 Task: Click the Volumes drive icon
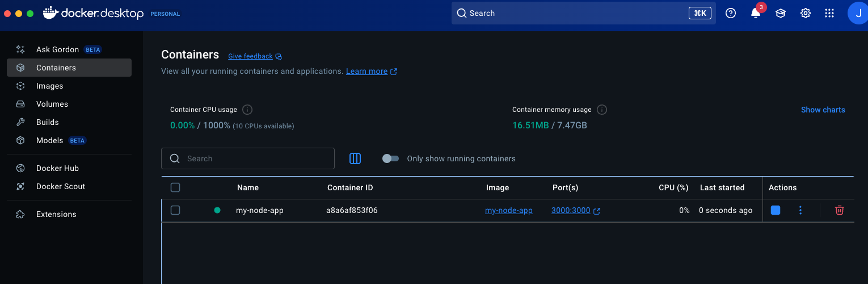[20, 104]
